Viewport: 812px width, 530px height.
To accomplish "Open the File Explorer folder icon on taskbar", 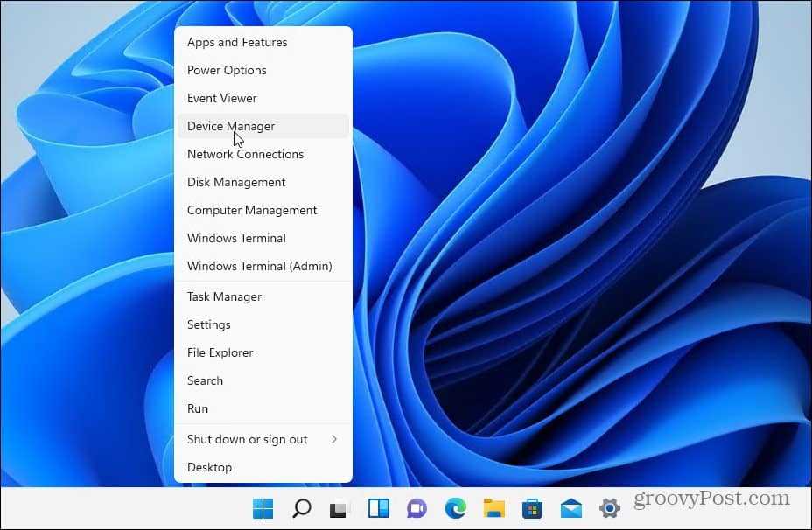I will (494, 508).
